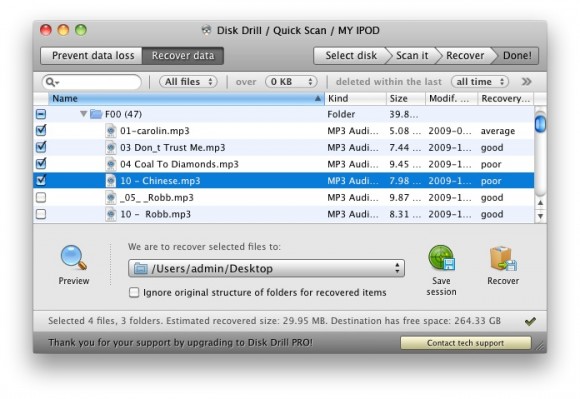Click the file list scrollbar thumb
The image size is (580, 399).
(x=540, y=124)
